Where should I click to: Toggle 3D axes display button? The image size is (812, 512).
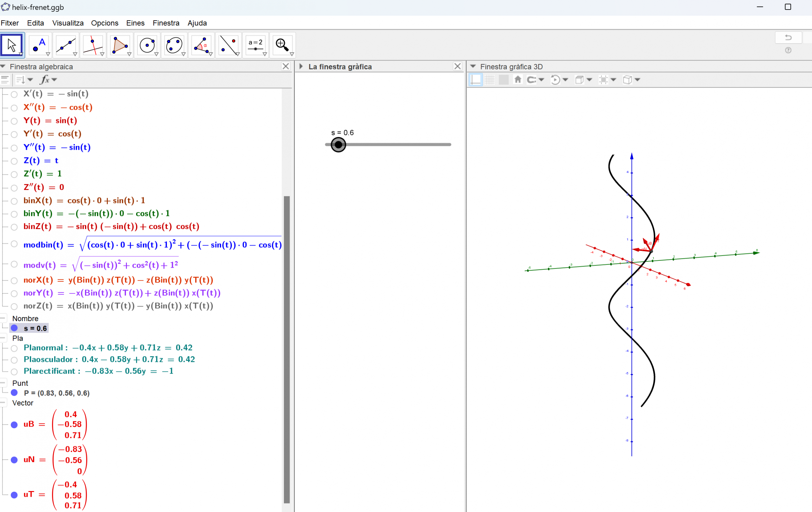point(475,80)
